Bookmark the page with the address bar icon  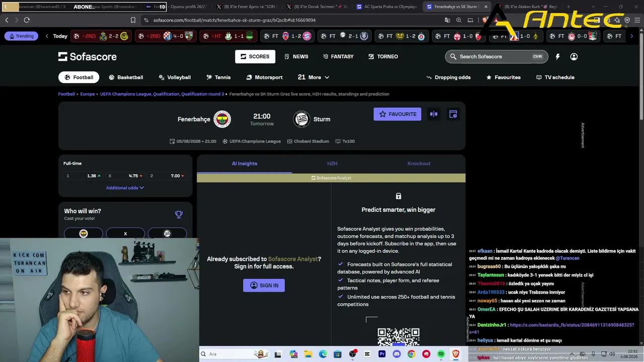pos(133,20)
